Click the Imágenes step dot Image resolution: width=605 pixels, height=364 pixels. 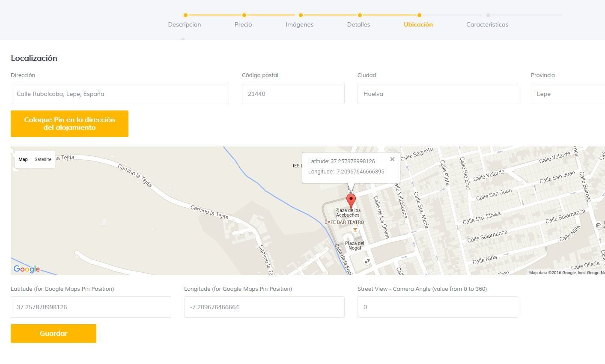pos(301,15)
